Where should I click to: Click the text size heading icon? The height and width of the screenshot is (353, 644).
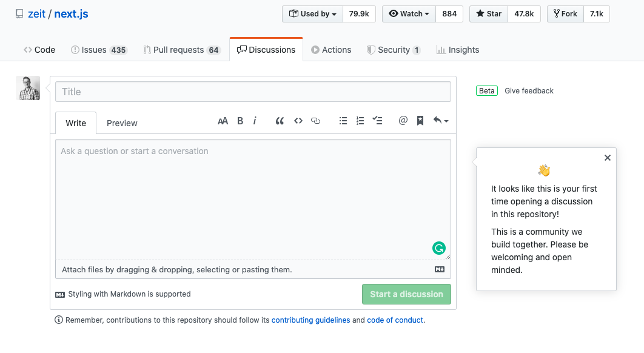pos(223,121)
